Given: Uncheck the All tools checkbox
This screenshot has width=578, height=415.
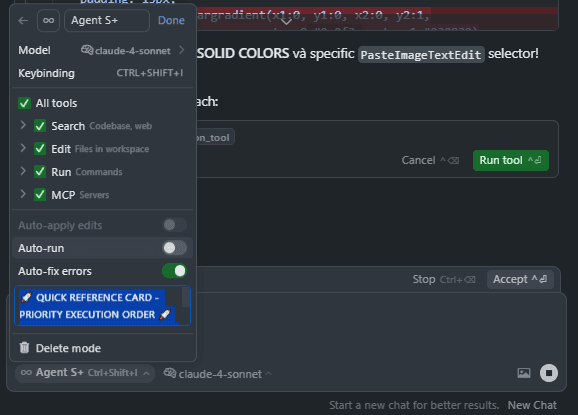Looking at the screenshot, I should (x=24, y=103).
